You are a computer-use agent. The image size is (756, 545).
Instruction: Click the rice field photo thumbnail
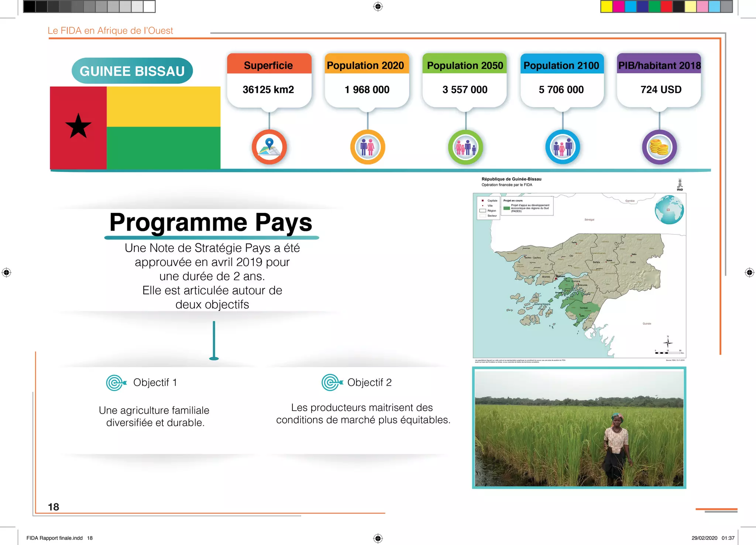tap(579, 428)
